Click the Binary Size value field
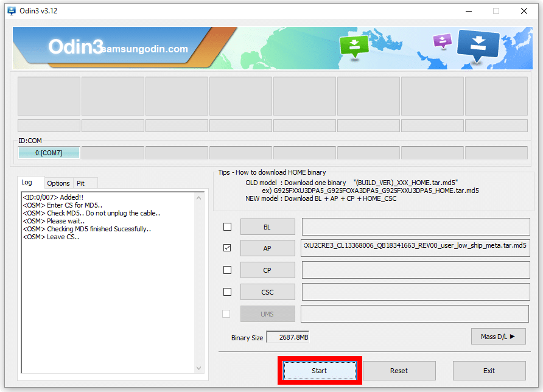The height and width of the screenshot is (392, 543). pos(288,337)
